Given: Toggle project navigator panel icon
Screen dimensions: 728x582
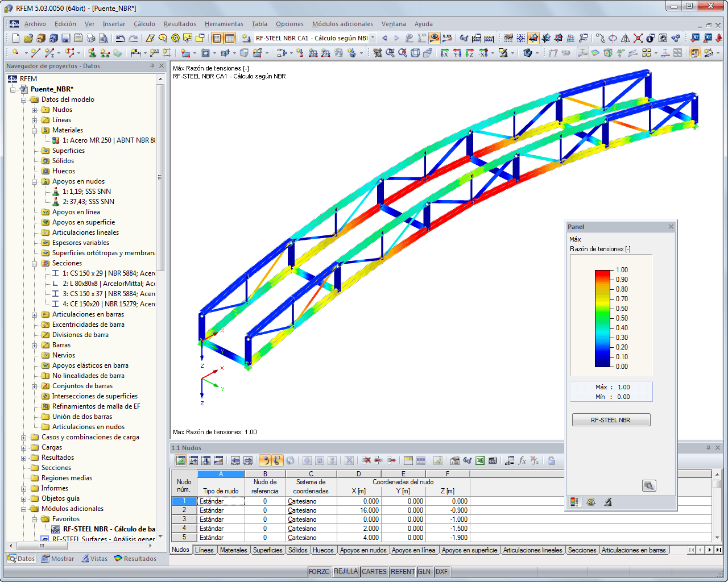Looking at the screenshot, I should point(217,38).
